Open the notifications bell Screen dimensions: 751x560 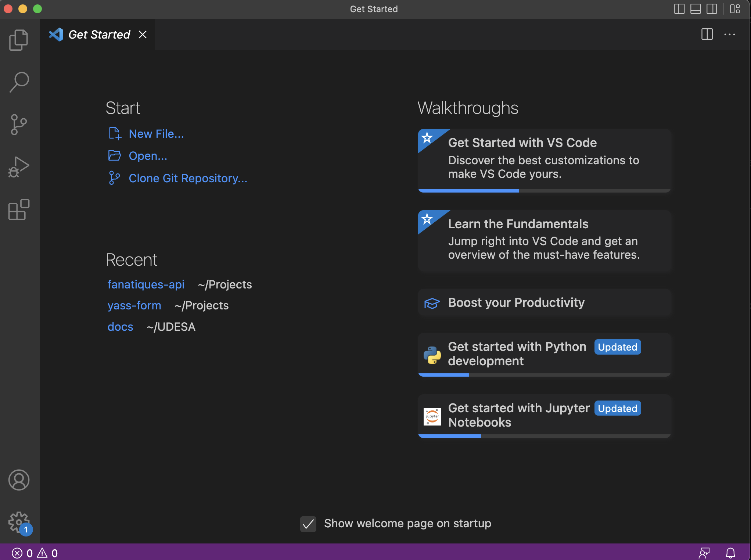[730, 553]
